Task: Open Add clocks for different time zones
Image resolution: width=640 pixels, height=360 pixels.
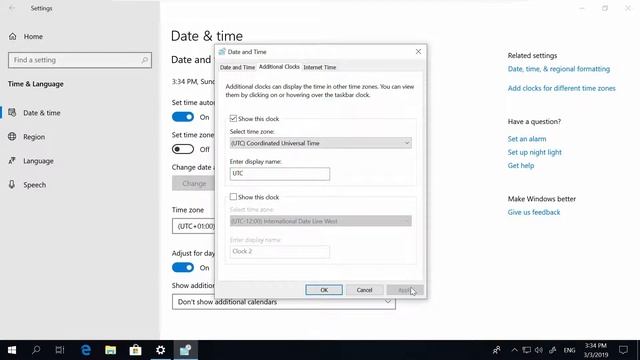Action: [561, 88]
